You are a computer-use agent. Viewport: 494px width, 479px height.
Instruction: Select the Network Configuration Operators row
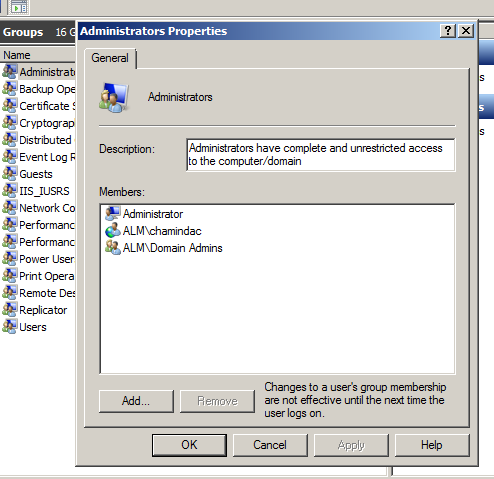tap(38, 208)
